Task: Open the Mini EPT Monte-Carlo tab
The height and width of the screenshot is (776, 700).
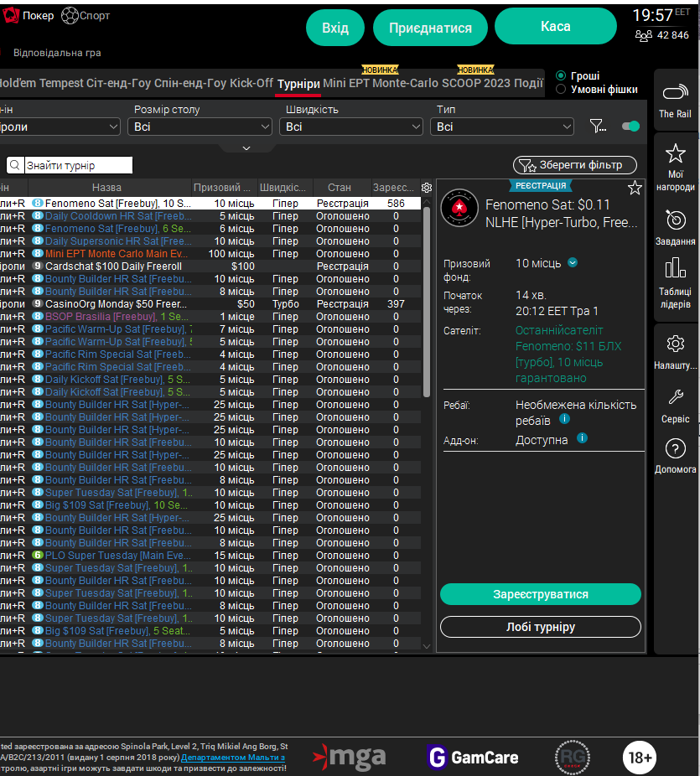Action: tap(381, 83)
